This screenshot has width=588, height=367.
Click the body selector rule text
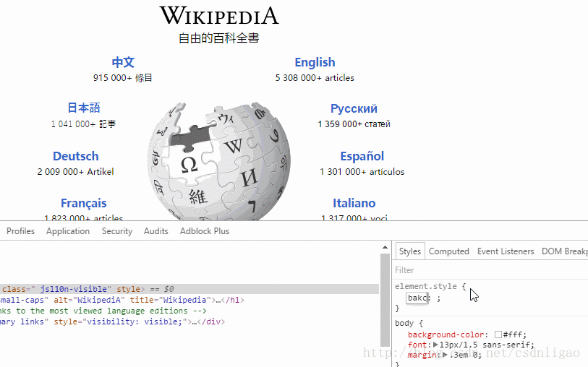(404, 323)
